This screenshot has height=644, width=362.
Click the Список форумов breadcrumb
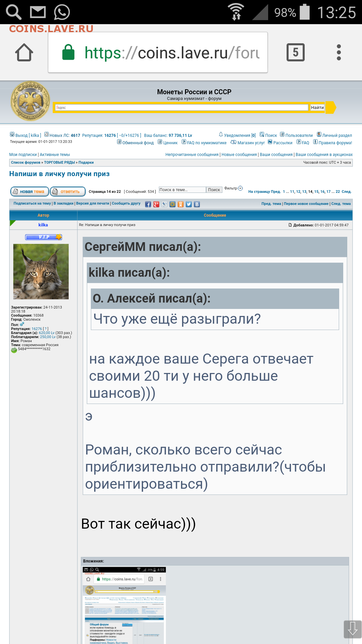point(25,163)
